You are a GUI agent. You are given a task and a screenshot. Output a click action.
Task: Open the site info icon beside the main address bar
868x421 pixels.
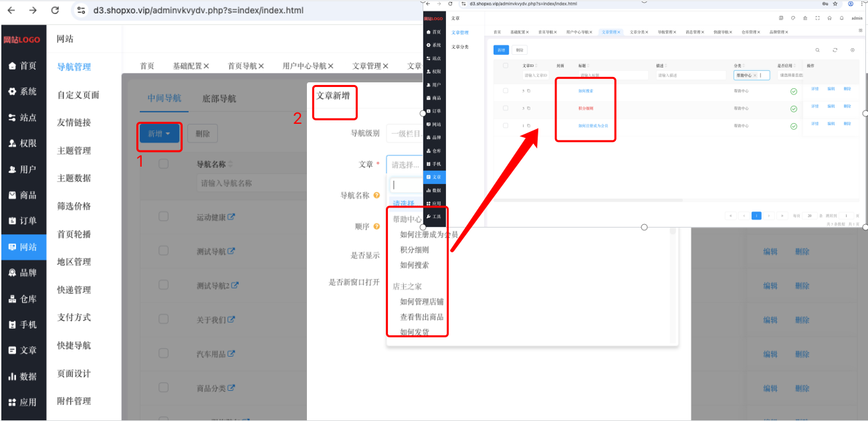click(x=81, y=11)
